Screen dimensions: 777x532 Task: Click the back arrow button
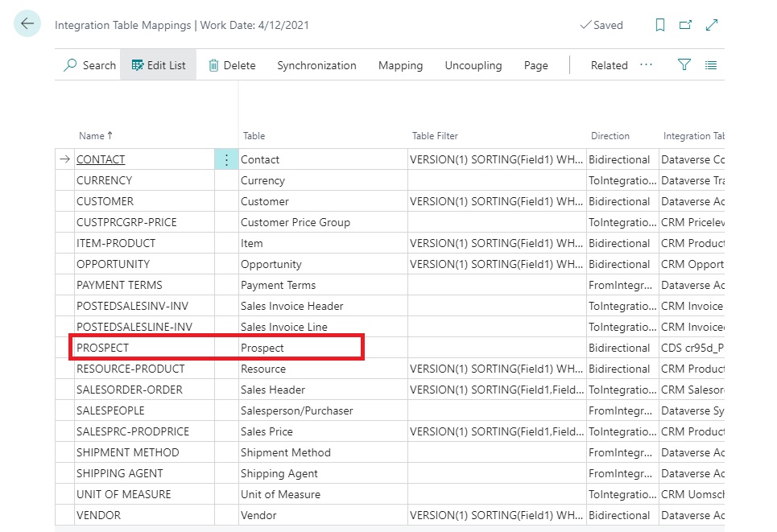(27, 24)
